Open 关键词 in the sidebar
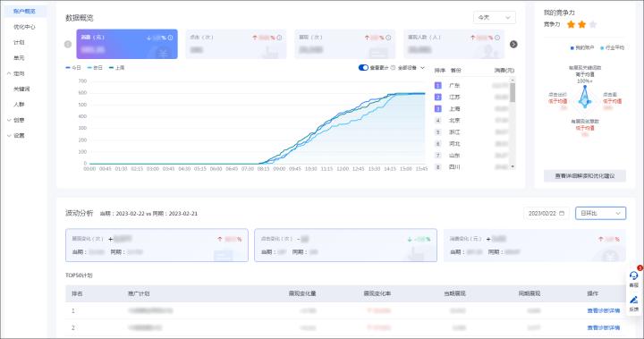The height and width of the screenshot is (339, 644). [x=21, y=89]
